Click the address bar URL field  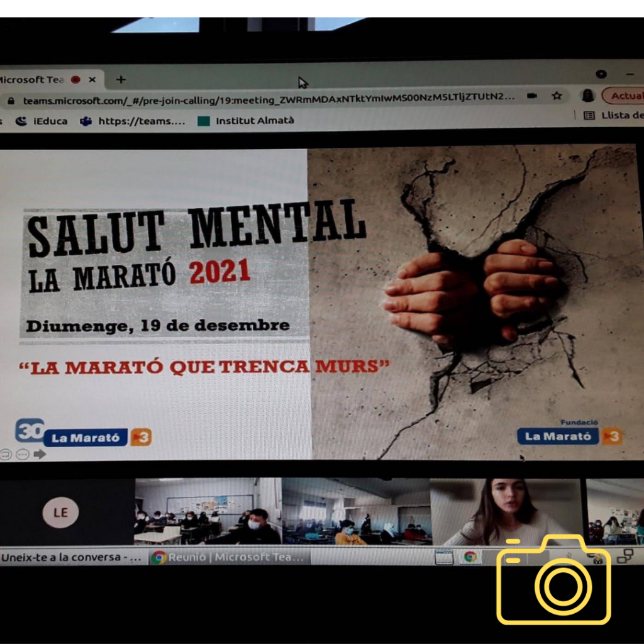point(264,98)
